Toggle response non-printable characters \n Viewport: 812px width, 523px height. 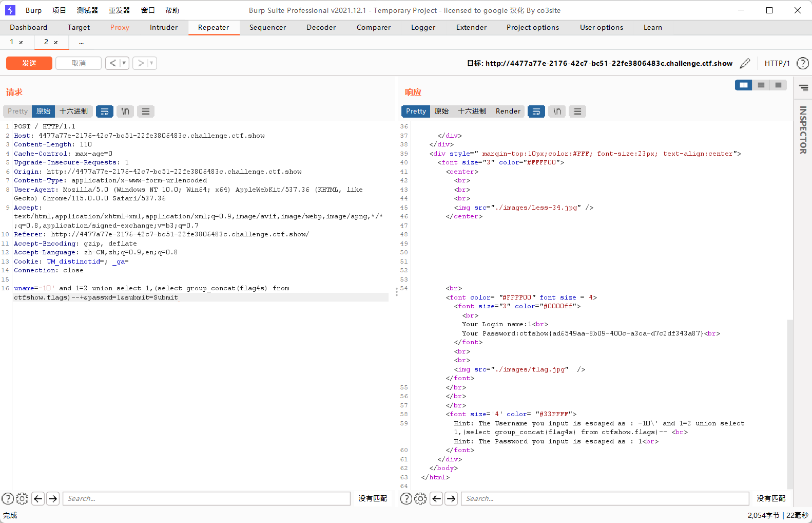[557, 111]
